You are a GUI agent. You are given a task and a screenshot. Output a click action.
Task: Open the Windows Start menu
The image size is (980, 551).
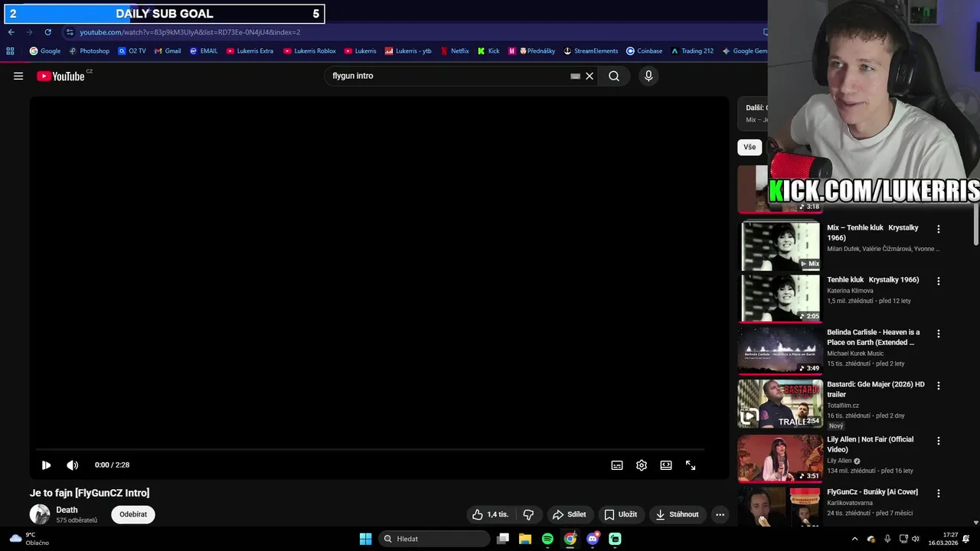tap(365, 539)
